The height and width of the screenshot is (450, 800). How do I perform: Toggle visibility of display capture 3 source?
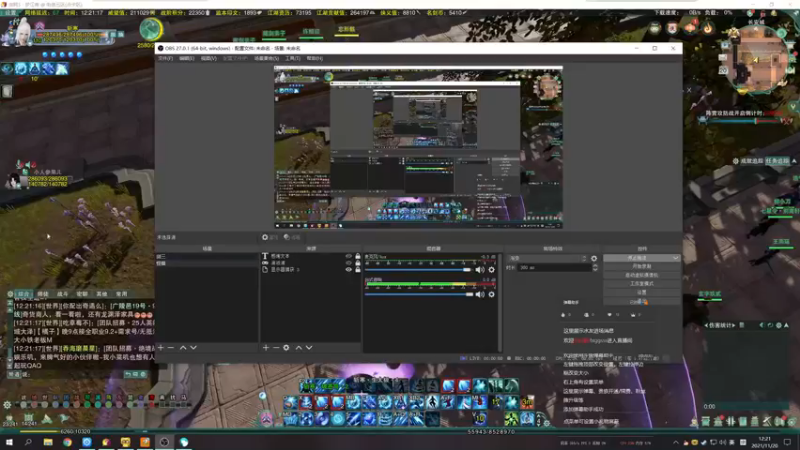(x=348, y=269)
